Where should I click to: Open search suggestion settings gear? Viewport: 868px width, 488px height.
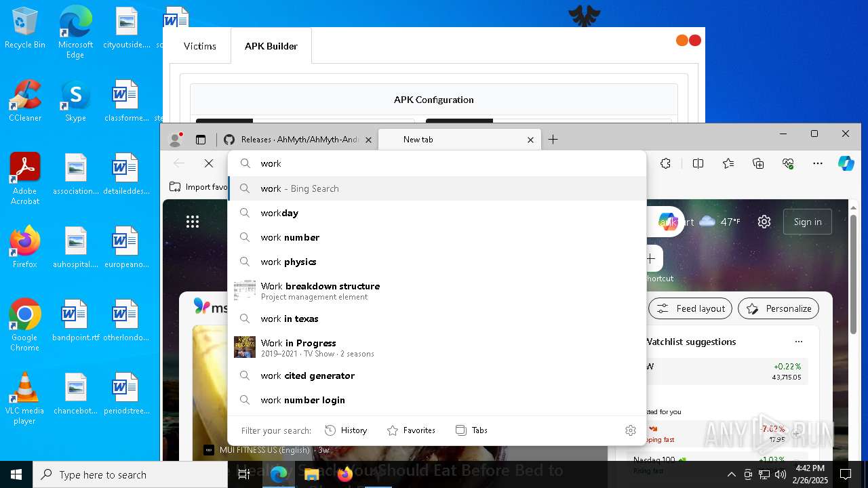click(631, 430)
